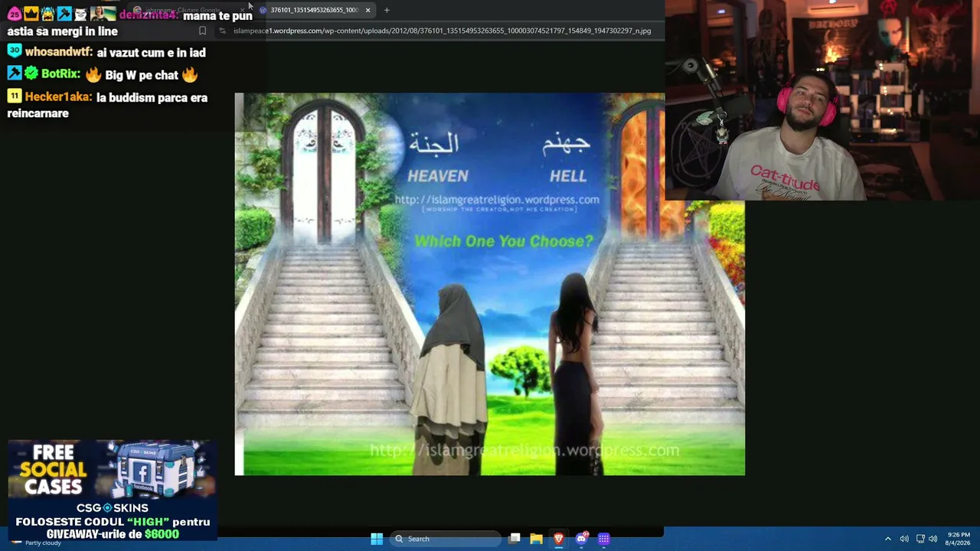Click chat username BotRix

pos(60,74)
